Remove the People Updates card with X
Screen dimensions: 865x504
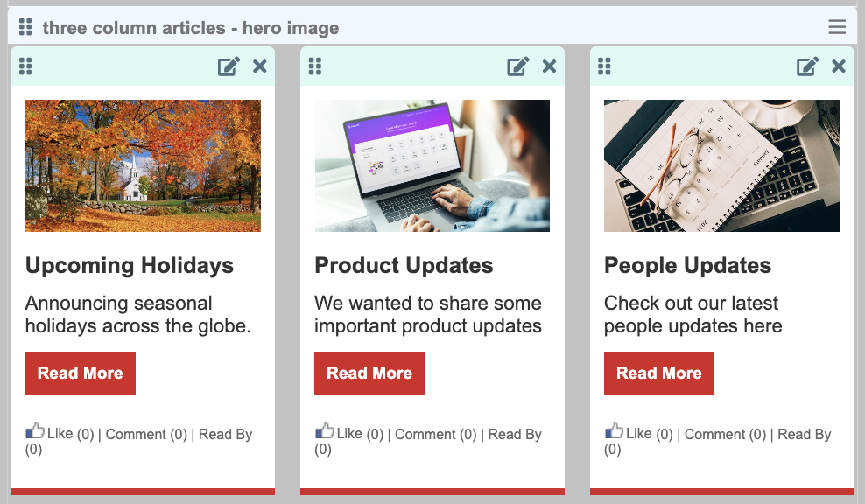pos(839,66)
